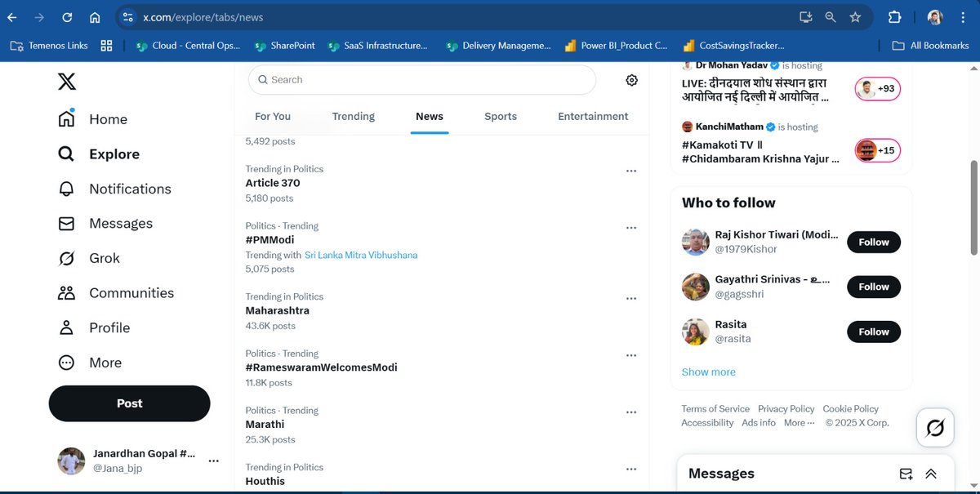980x494 pixels.
Task: Click the page vertical scrollbar thumb
Action: 973,207
